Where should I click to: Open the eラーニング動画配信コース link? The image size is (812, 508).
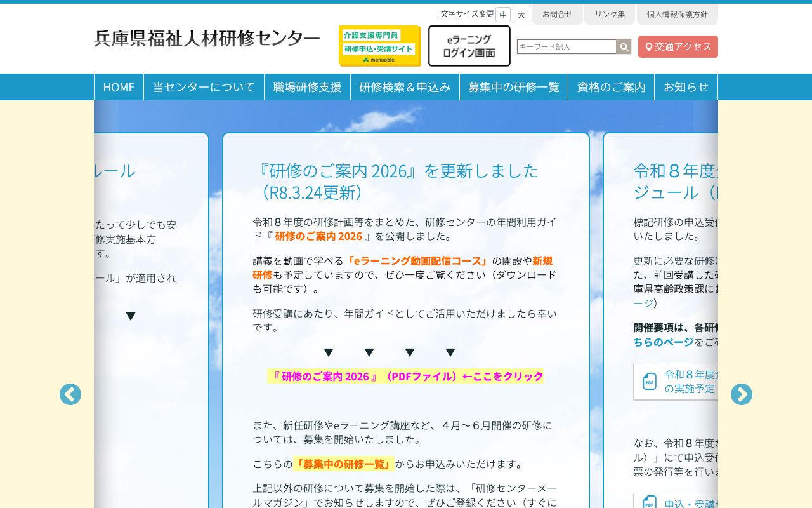coord(418,260)
